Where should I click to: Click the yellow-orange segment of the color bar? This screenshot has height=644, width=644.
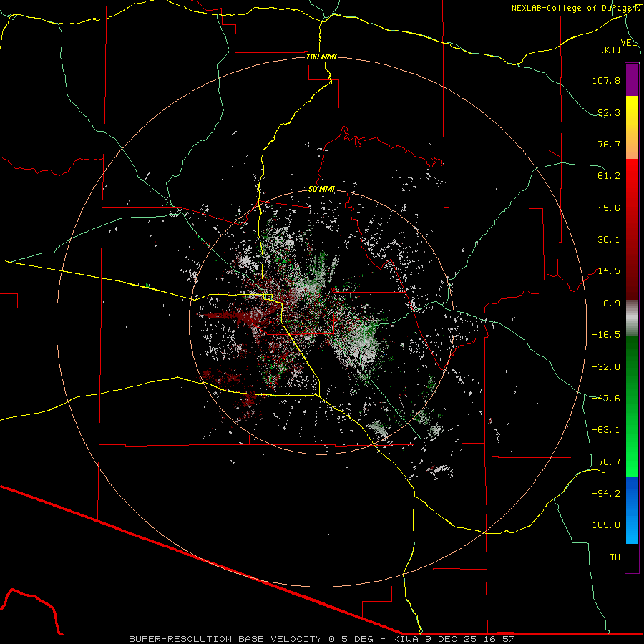click(x=632, y=127)
